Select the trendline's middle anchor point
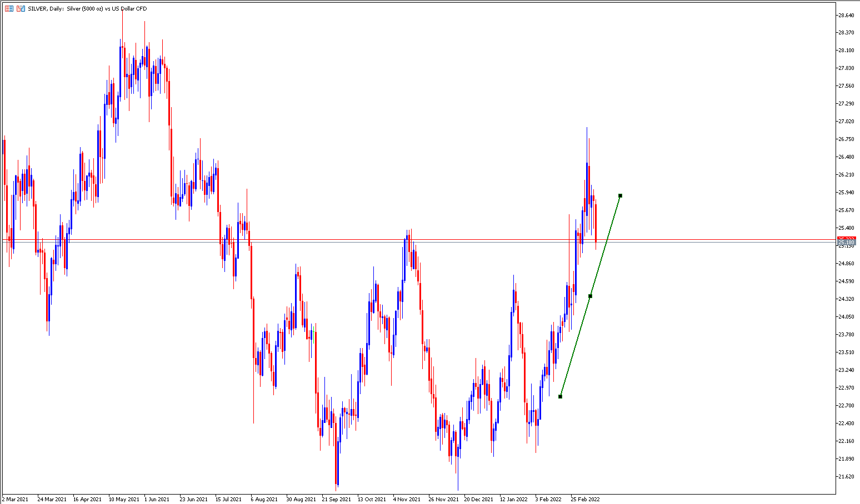 point(590,296)
